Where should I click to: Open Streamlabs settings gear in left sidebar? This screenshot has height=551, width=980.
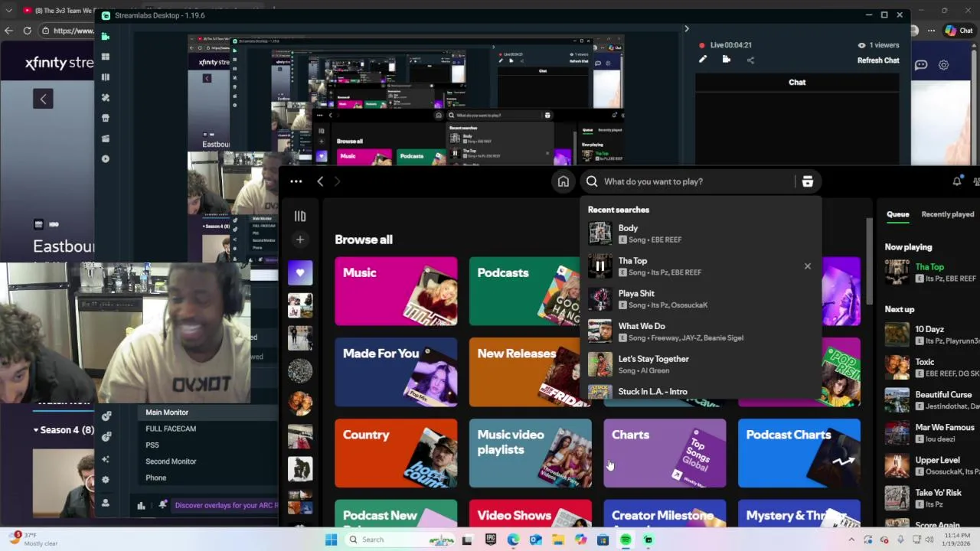pos(106,480)
